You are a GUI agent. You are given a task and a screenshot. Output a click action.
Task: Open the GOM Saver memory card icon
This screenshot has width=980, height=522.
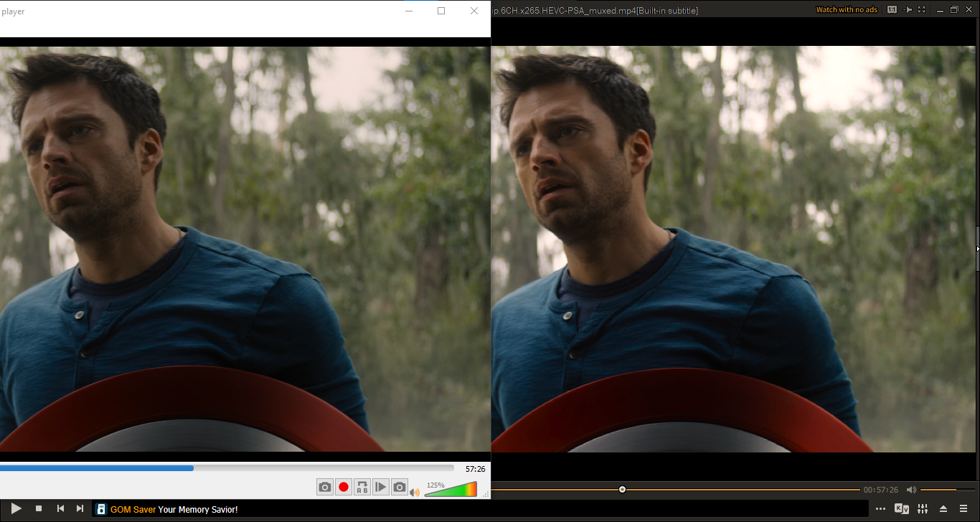click(x=102, y=509)
